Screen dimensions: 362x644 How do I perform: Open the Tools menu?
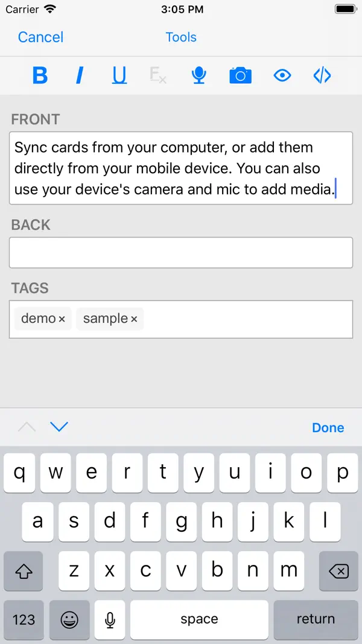(x=180, y=37)
